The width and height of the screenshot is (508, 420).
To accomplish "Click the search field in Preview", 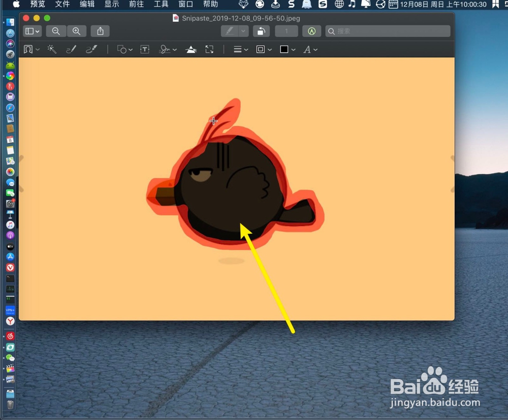I will pos(388,31).
